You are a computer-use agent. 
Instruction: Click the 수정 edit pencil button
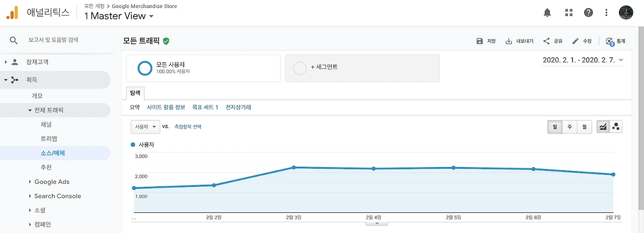click(x=582, y=41)
